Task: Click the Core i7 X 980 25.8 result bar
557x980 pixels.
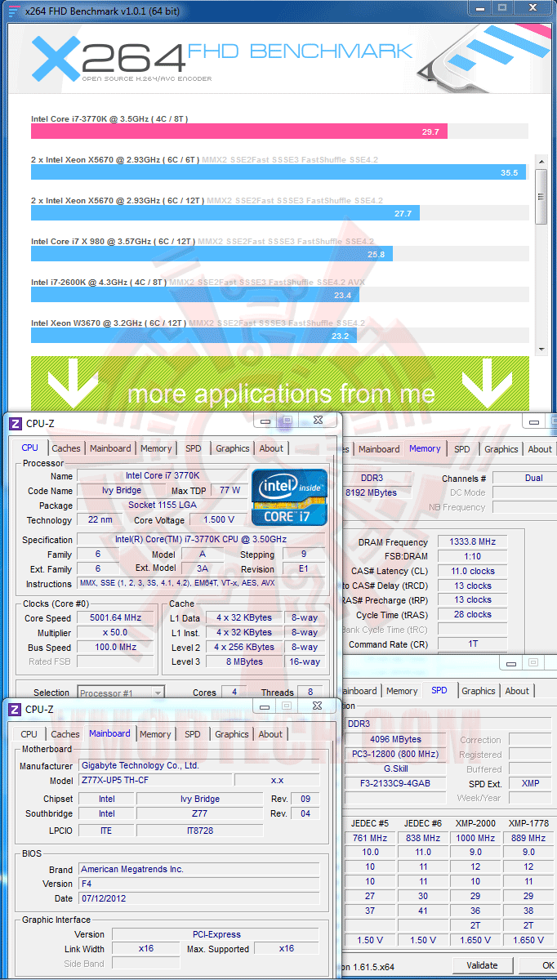Action: point(212,254)
